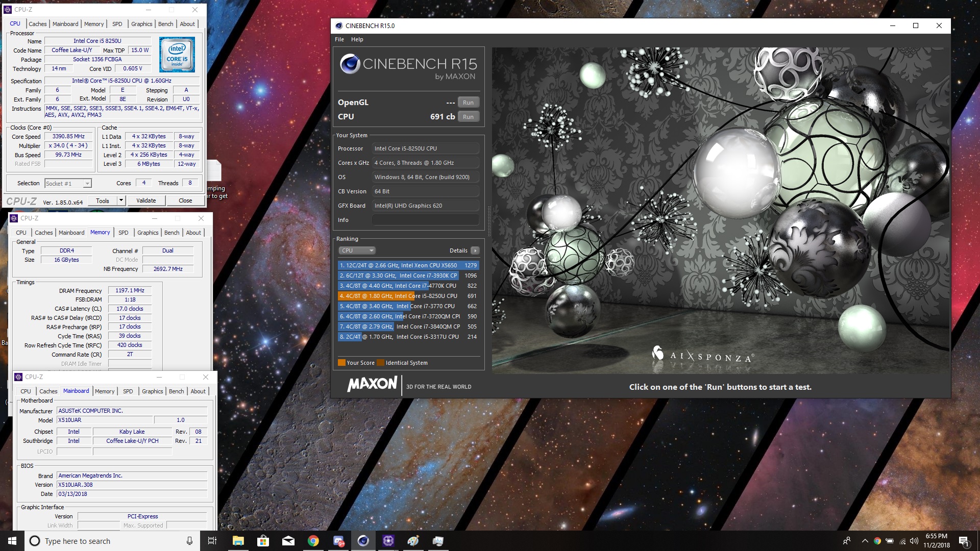Open Task View from taskbar

click(x=212, y=541)
